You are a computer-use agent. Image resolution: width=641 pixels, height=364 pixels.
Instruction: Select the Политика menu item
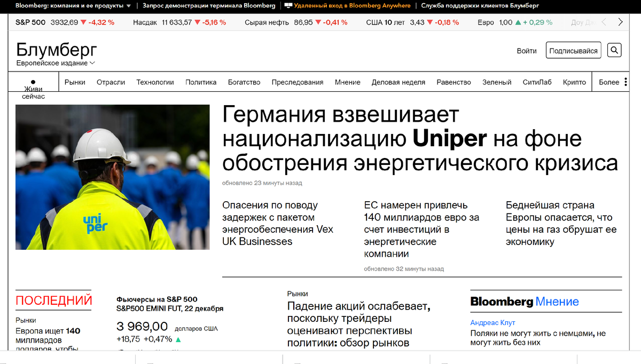(x=201, y=82)
